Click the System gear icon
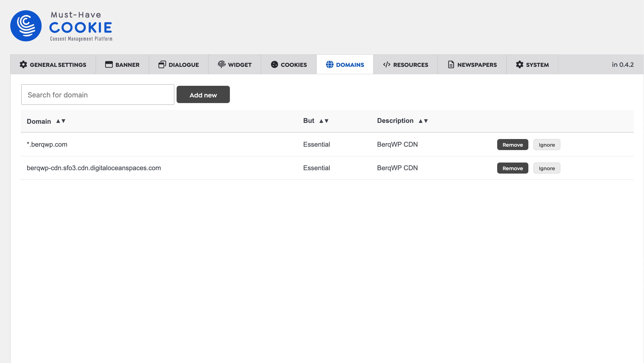644x363 pixels. 520,65
